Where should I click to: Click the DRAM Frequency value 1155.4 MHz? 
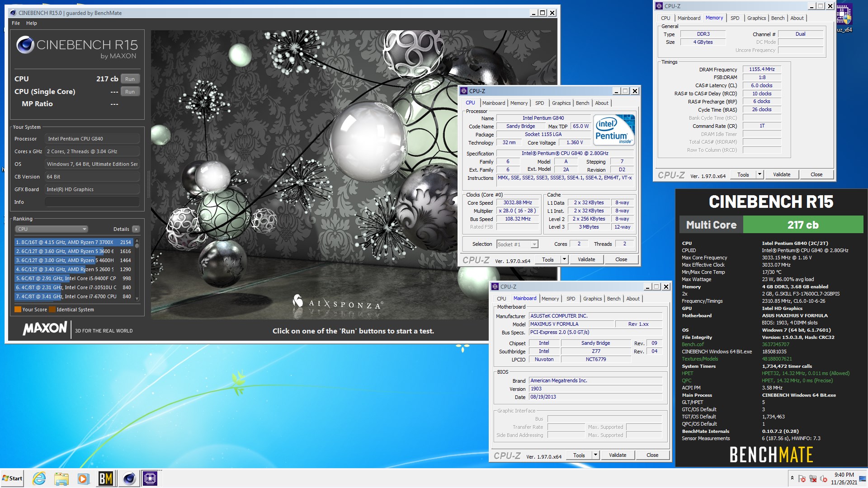click(x=762, y=69)
